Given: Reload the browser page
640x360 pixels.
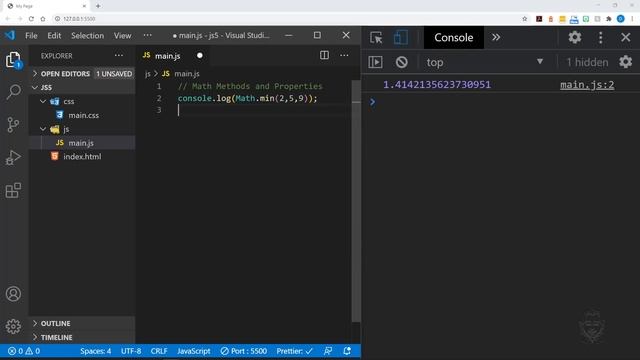Looking at the screenshot, I should [x=31, y=19].
